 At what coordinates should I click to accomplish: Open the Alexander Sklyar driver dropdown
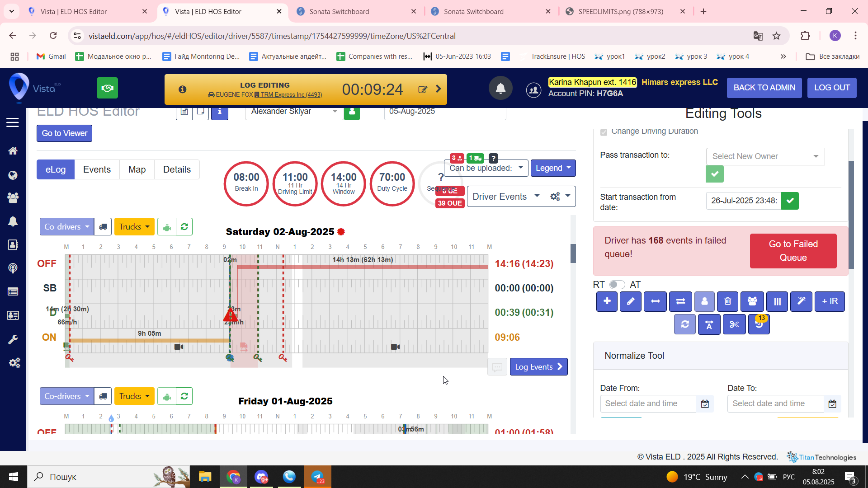pos(294,112)
